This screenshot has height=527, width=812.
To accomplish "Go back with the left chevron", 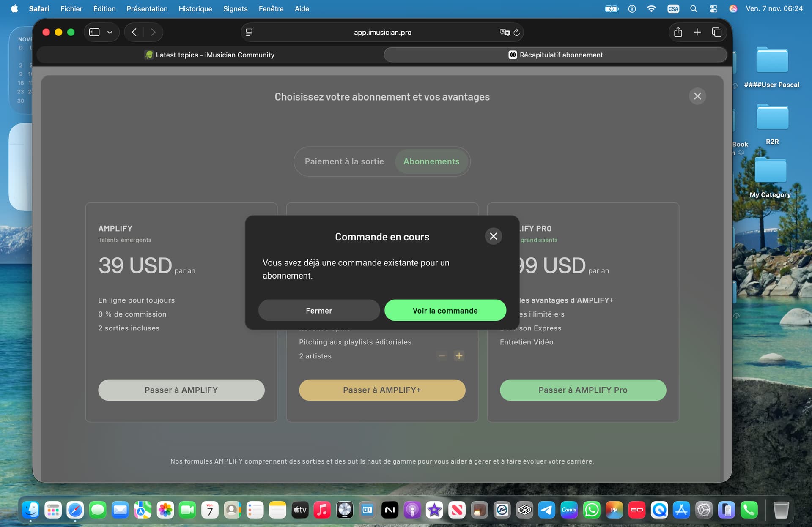I will (134, 32).
